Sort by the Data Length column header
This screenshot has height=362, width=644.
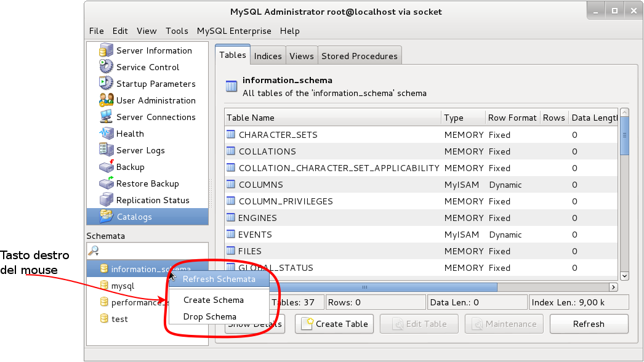point(594,118)
